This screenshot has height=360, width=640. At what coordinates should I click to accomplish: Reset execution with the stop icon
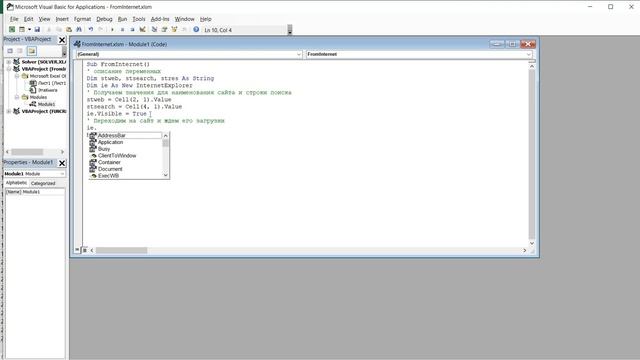click(x=132, y=29)
